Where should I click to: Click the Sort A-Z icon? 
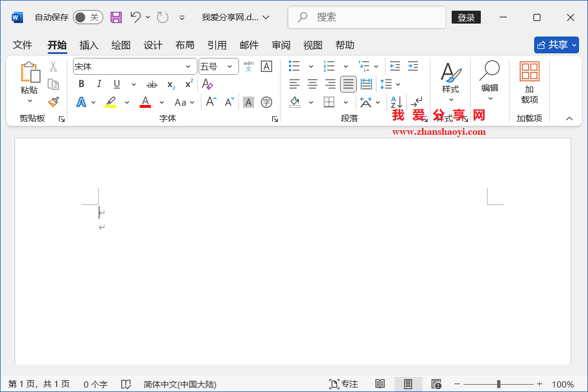click(x=396, y=102)
